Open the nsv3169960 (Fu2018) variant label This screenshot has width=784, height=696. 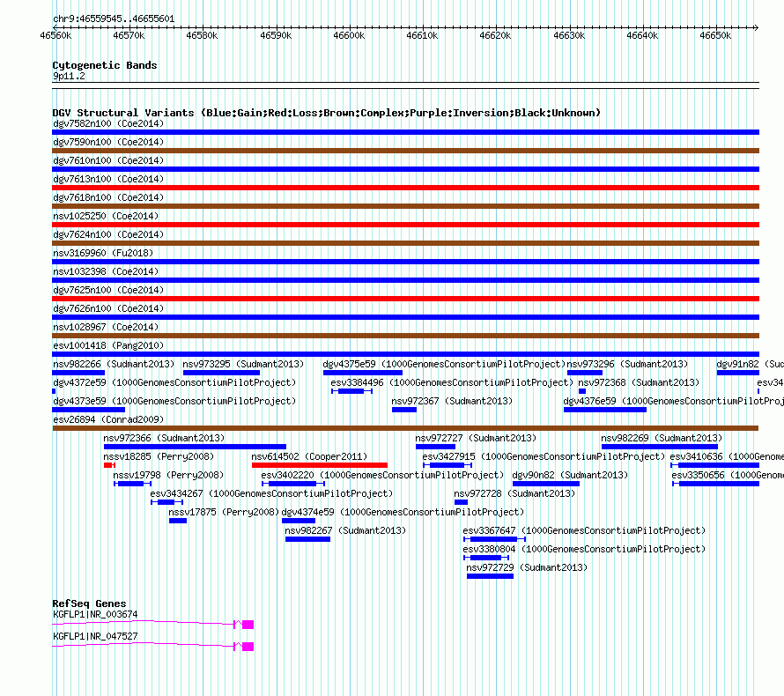tap(103, 253)
